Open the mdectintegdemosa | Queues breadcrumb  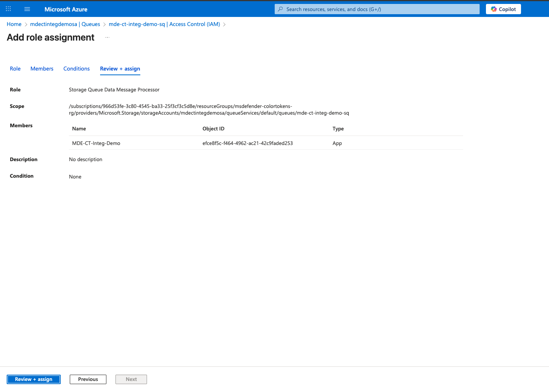pos(65,24)
